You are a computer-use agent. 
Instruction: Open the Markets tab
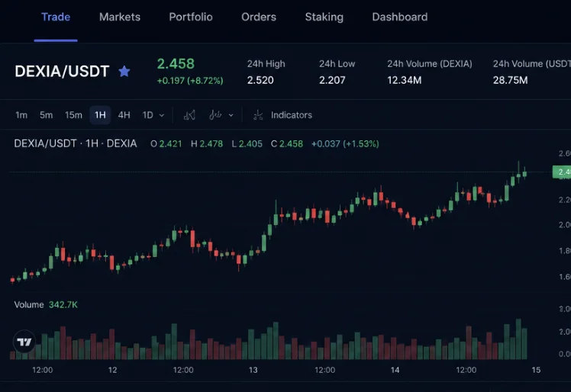tap(120, 17)
